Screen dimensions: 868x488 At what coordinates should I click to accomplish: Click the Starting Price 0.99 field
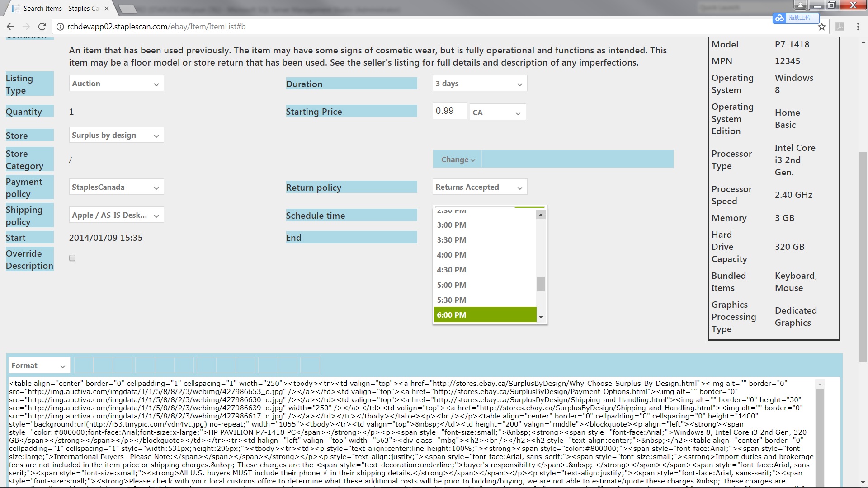coord(449,111)
